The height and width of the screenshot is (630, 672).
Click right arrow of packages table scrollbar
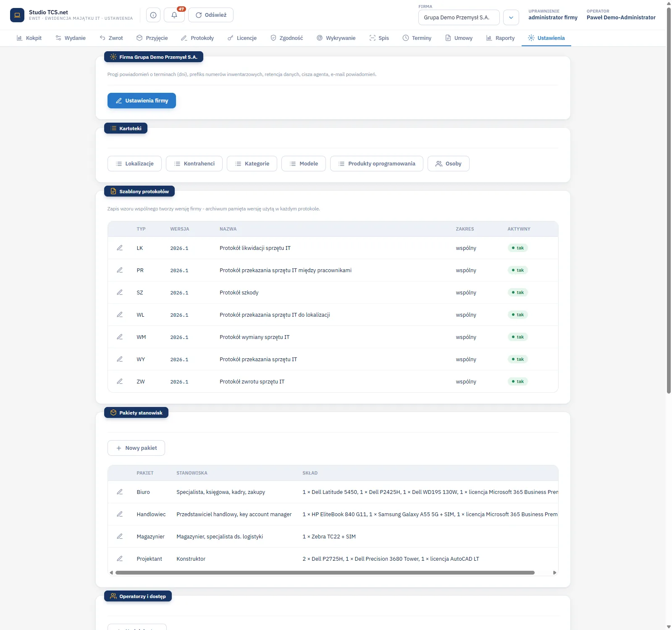(555, 572)
